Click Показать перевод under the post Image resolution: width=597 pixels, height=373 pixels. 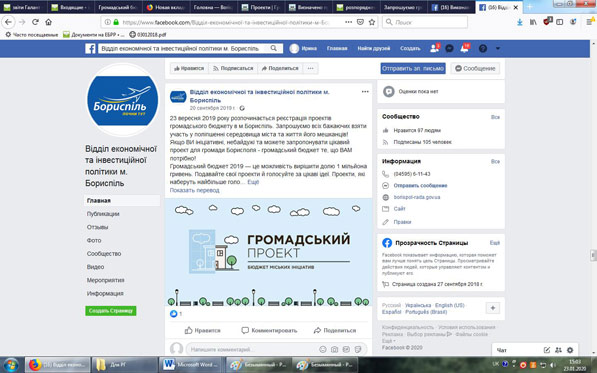coord(195,190)
